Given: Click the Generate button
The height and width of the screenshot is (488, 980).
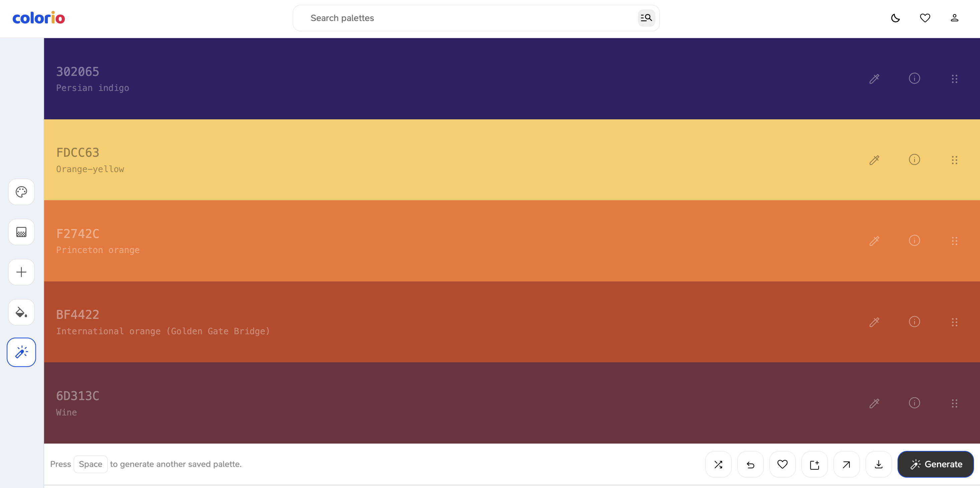Looking at the screenshot, I should click(x=936, y=464).
